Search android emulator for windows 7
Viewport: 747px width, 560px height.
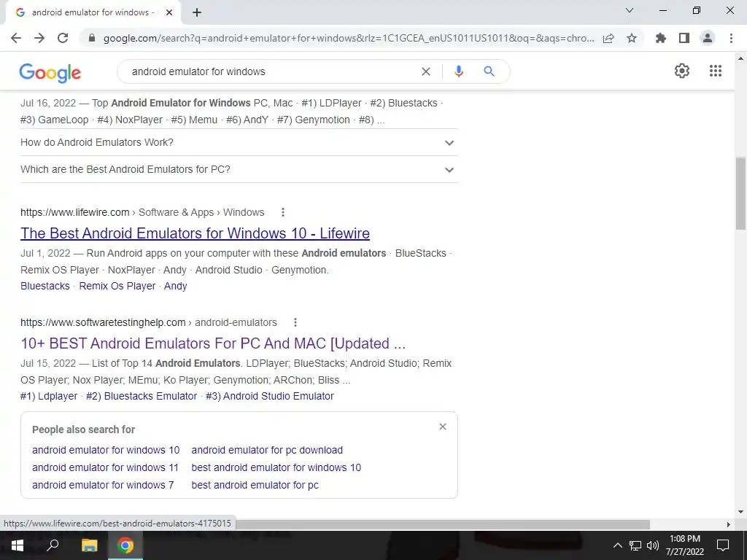103,485
